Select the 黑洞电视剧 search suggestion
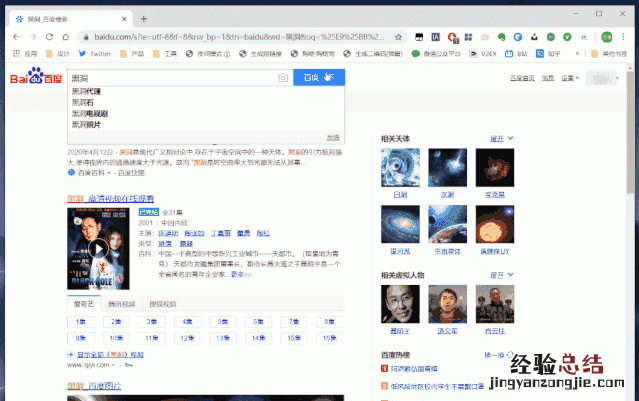This screenshot has height=401, width=639. 90,113
